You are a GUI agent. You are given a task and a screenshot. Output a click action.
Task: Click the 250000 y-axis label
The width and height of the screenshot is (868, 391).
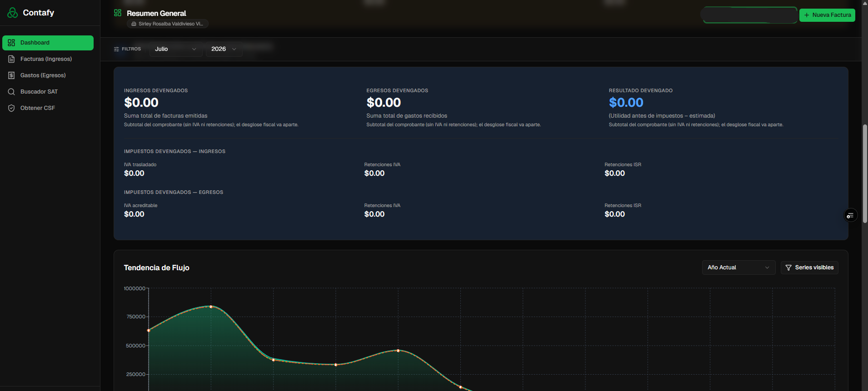click(136, 374)
